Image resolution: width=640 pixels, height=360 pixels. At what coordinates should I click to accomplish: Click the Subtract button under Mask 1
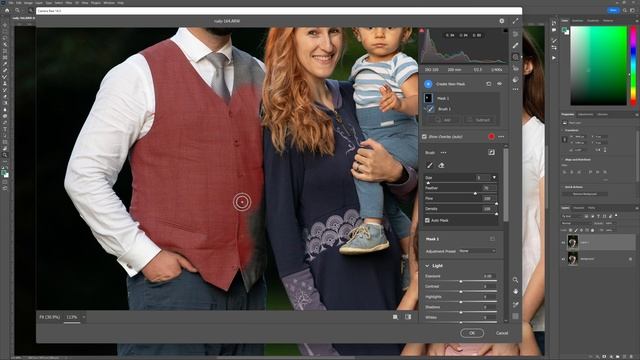(479, 120)
